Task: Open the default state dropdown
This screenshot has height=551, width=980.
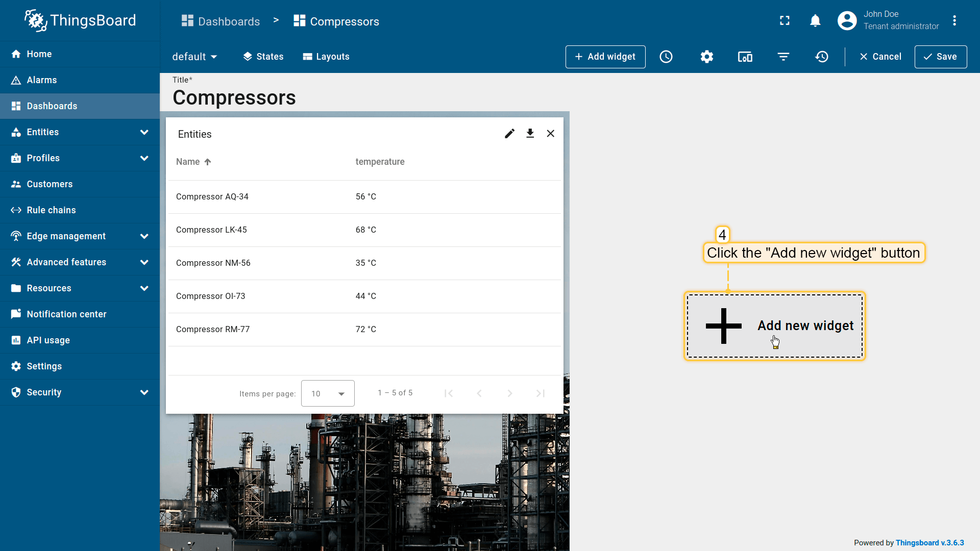Action: tap(194, 57)
